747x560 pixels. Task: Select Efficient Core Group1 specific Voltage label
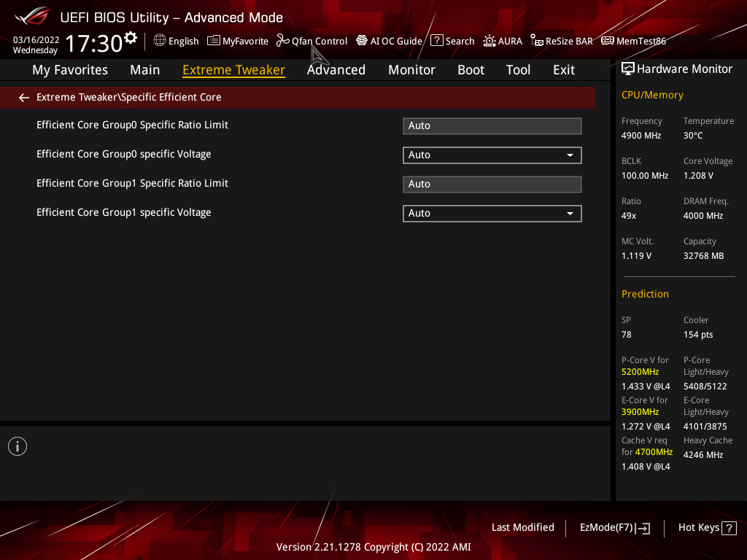pos(123,212)
